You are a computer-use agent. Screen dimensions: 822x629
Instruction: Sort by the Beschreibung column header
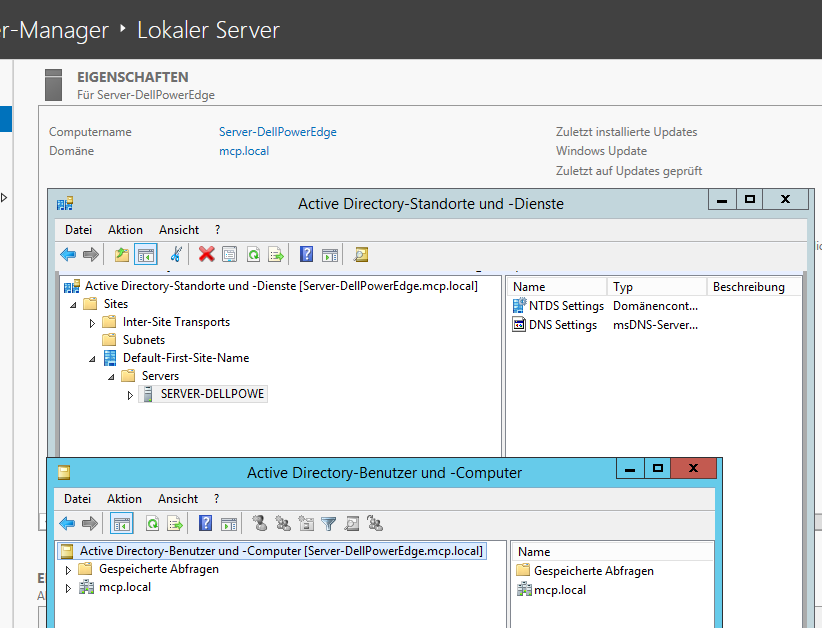[754, 287]
